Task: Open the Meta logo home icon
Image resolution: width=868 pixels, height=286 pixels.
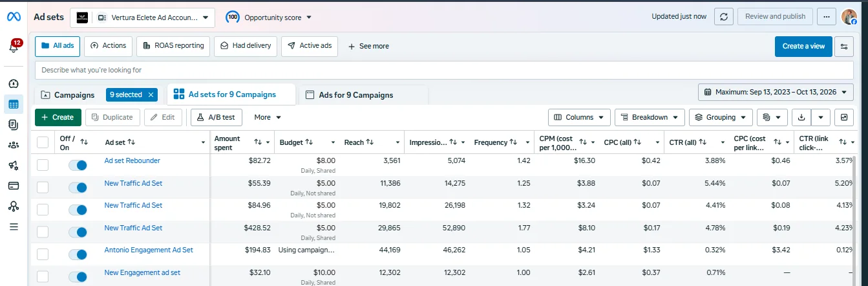Action: (14, 17)
